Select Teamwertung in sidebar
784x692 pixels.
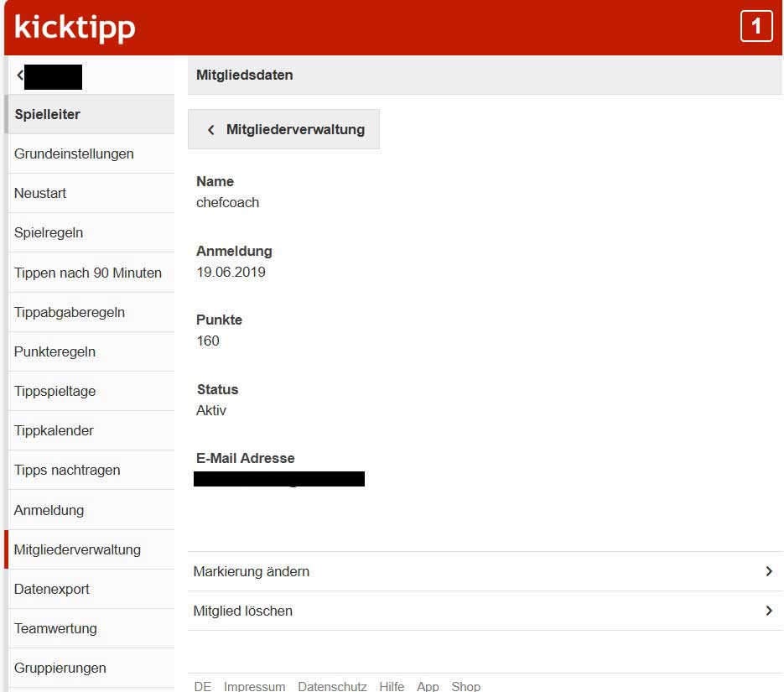pos(55,628)
